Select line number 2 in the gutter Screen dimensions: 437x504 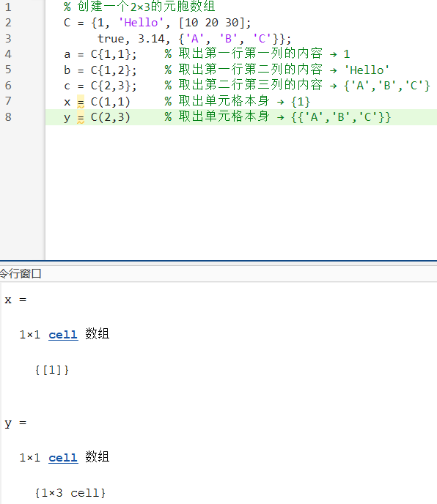click(x=8, y=23)
